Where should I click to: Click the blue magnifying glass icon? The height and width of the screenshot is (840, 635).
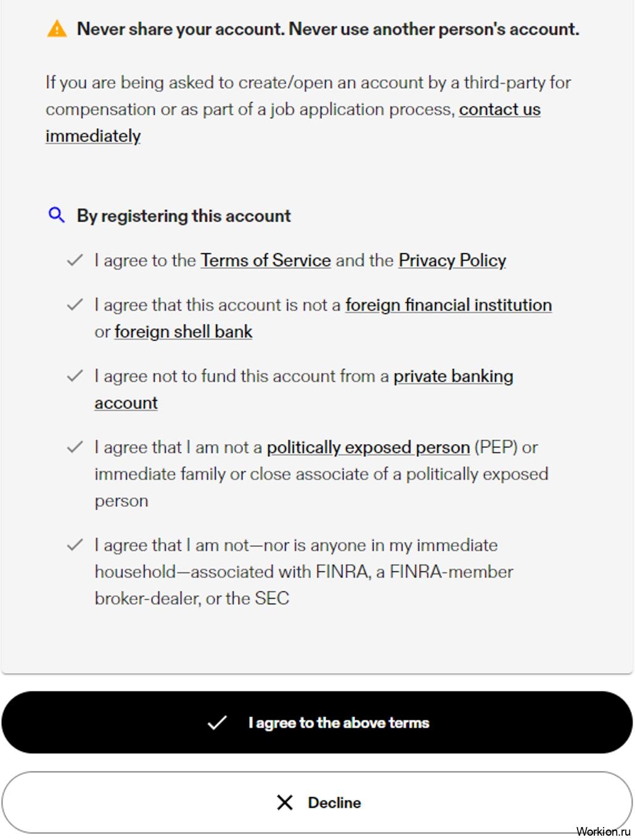pos(56,215)
